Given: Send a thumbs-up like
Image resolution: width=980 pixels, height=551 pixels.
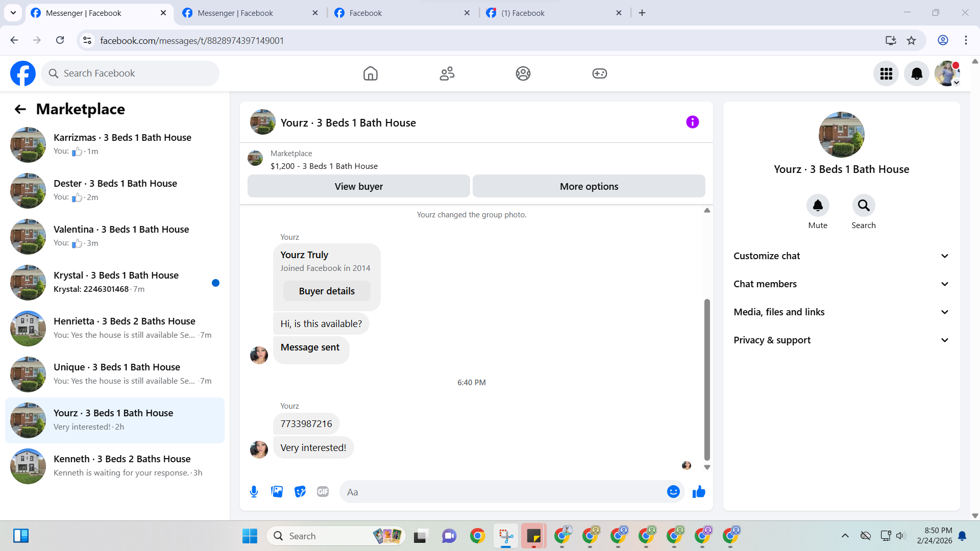Looking at the screenshot, I should pos(699,492).
